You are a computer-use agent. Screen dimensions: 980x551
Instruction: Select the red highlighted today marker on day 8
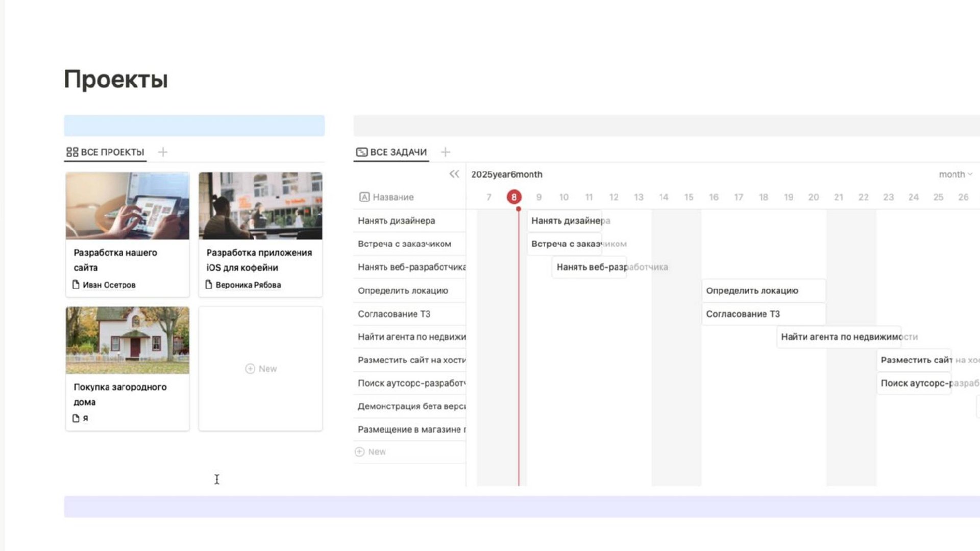513,197
